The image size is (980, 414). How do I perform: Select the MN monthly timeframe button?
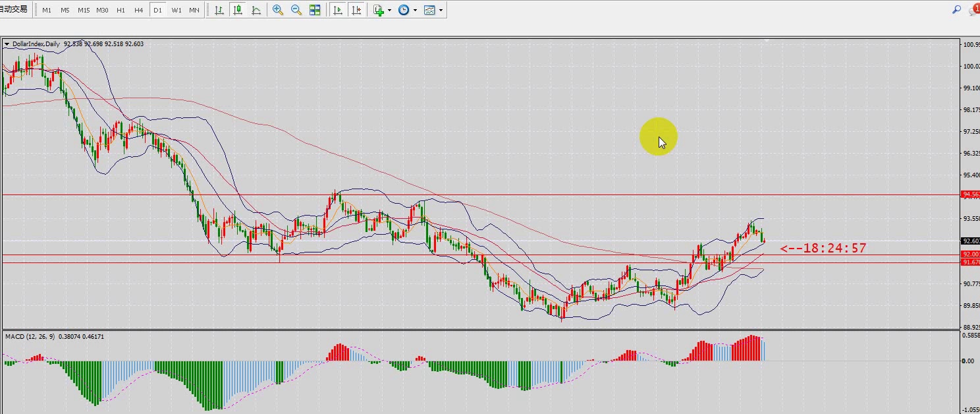click(194, 10)
